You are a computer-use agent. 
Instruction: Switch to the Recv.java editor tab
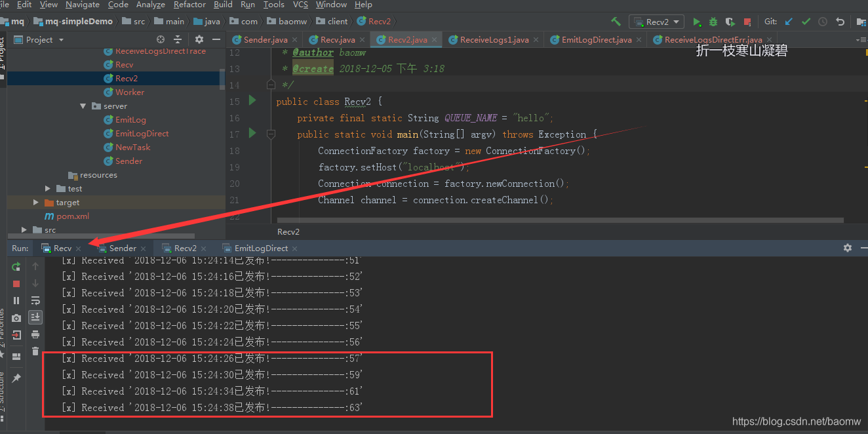pos(338,39)
